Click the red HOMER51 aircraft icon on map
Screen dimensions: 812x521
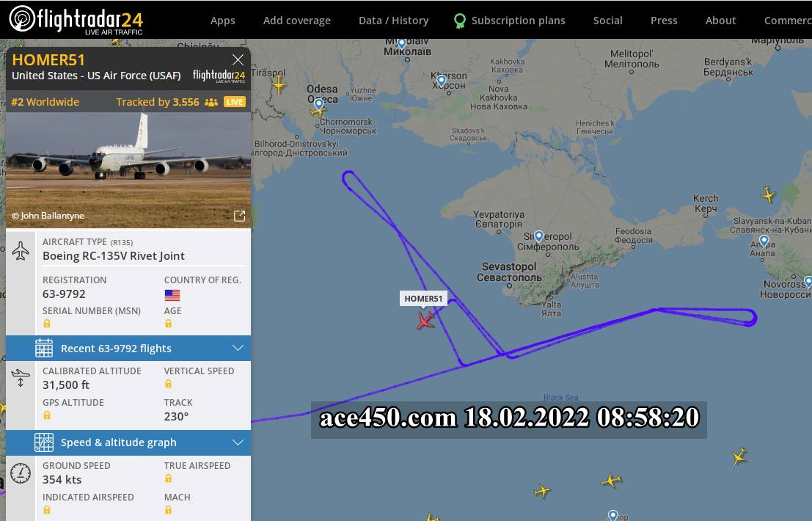[425, 321]
